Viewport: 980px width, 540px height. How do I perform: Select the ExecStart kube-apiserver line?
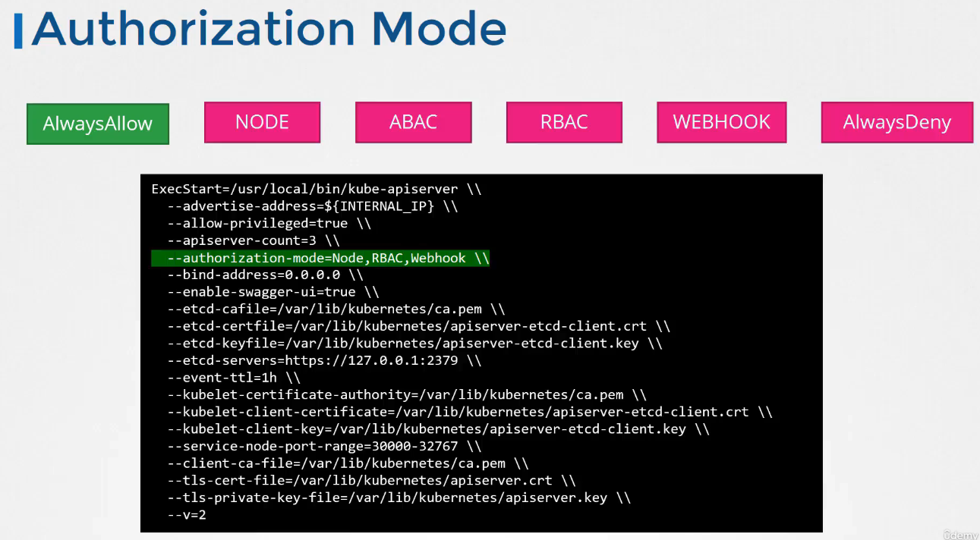[x=317, y=189]
